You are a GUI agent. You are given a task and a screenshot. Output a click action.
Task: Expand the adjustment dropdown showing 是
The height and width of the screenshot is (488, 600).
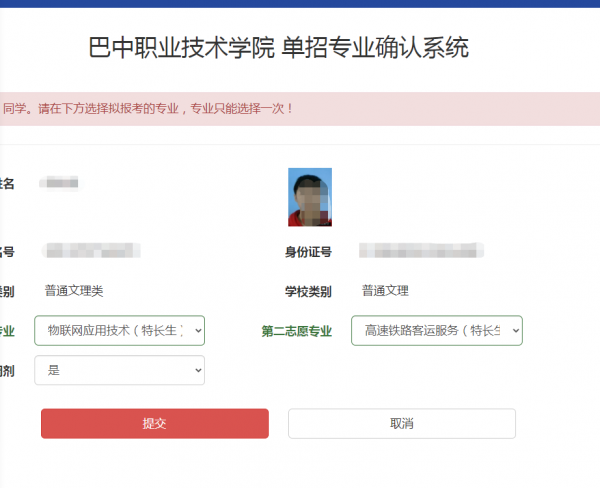[x=119, y=370]
